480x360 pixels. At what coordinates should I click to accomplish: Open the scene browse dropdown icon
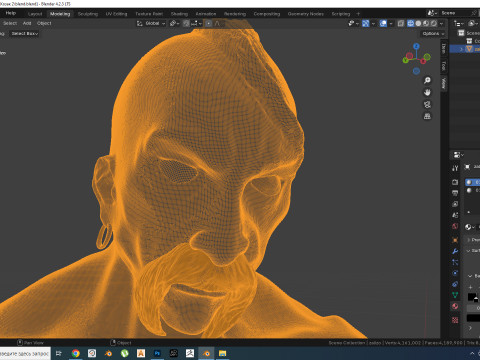(432, 13)
